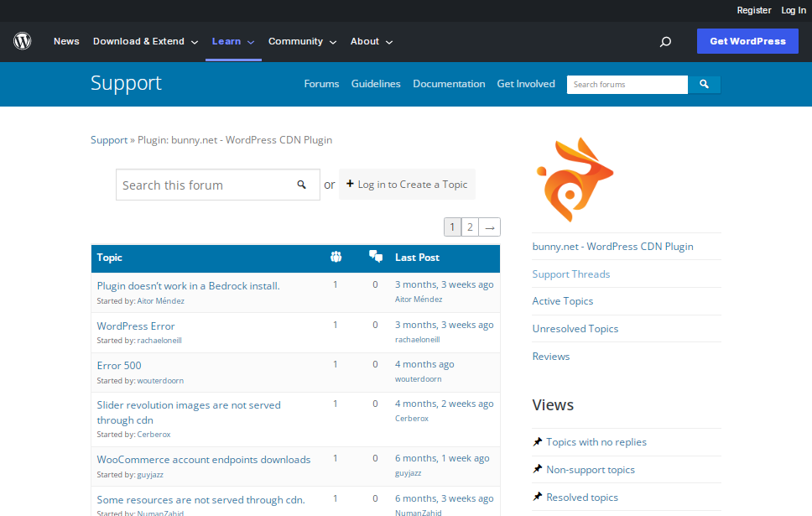Expand the Community dropdown menu
The width and height of the screenshot is (812, 516).
302,41
